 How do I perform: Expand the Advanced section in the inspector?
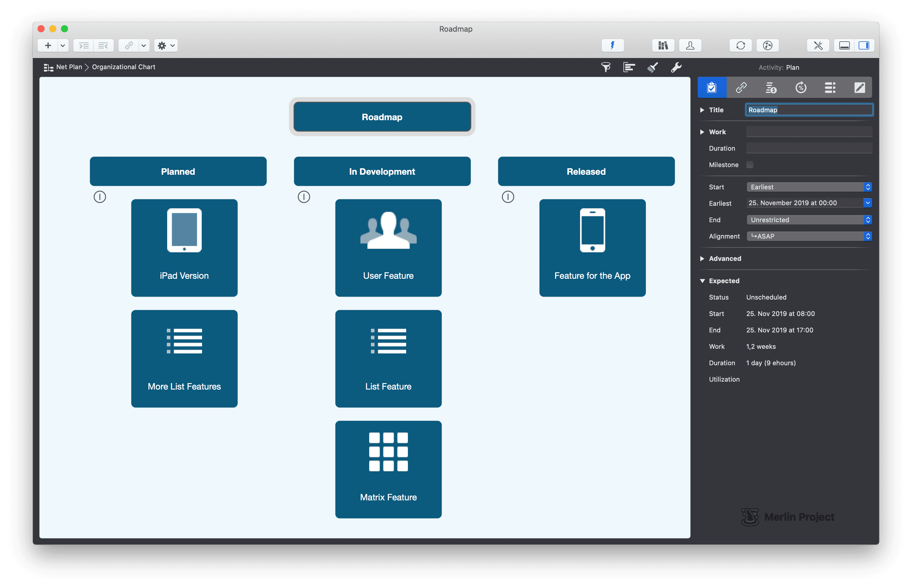702,259
